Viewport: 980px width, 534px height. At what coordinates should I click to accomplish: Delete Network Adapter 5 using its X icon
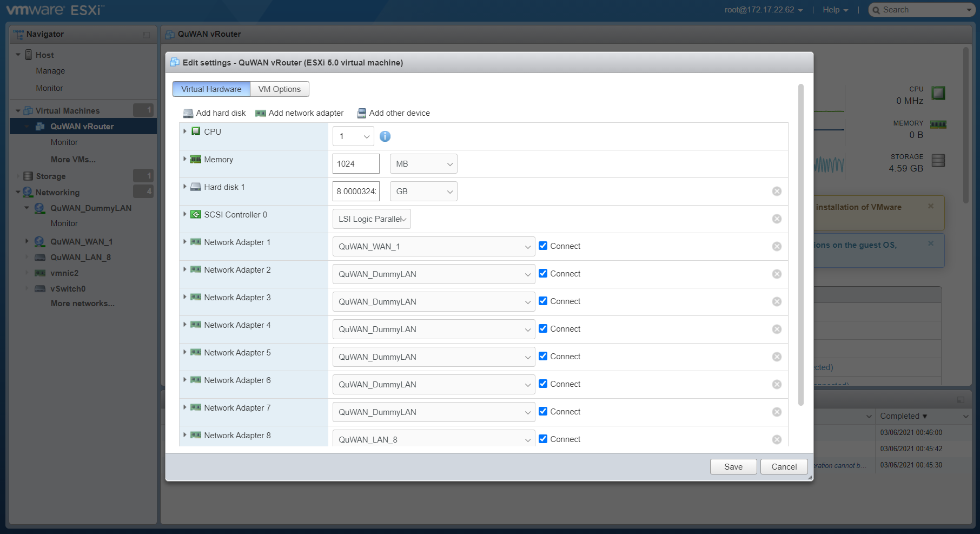[x=777, y=357]
